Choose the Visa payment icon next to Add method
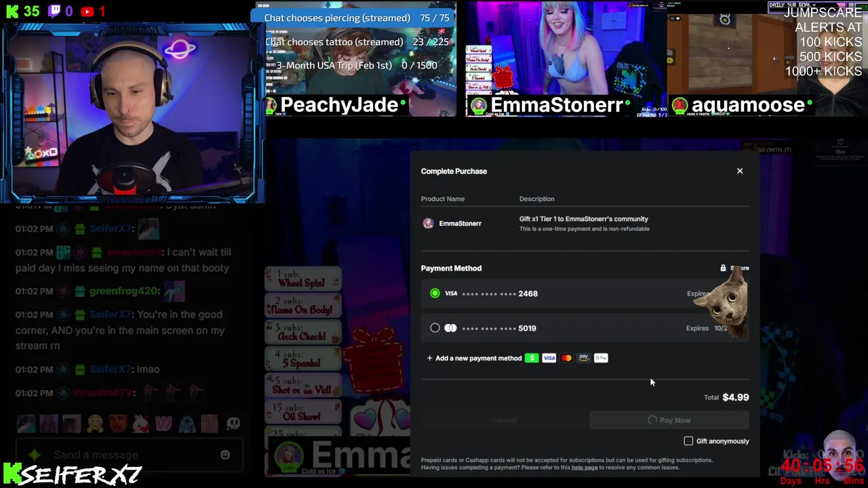The width and height of the screenshot is (868, 488). 549,358
